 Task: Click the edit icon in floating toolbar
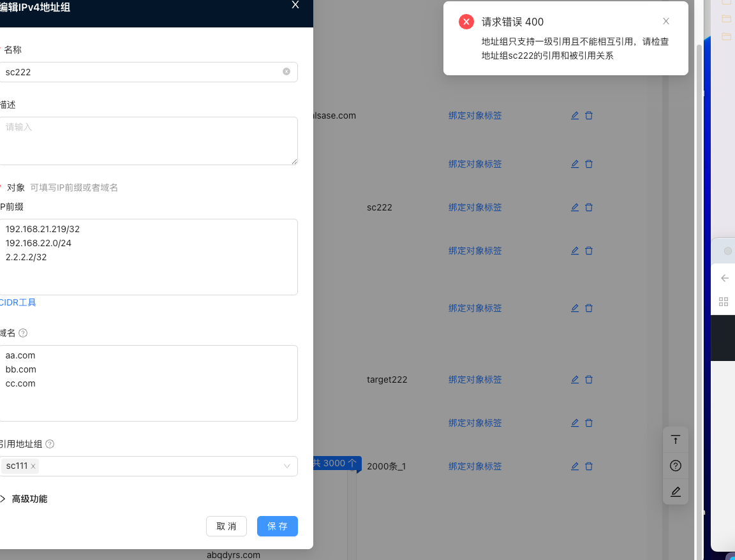[x=675, y=492]
